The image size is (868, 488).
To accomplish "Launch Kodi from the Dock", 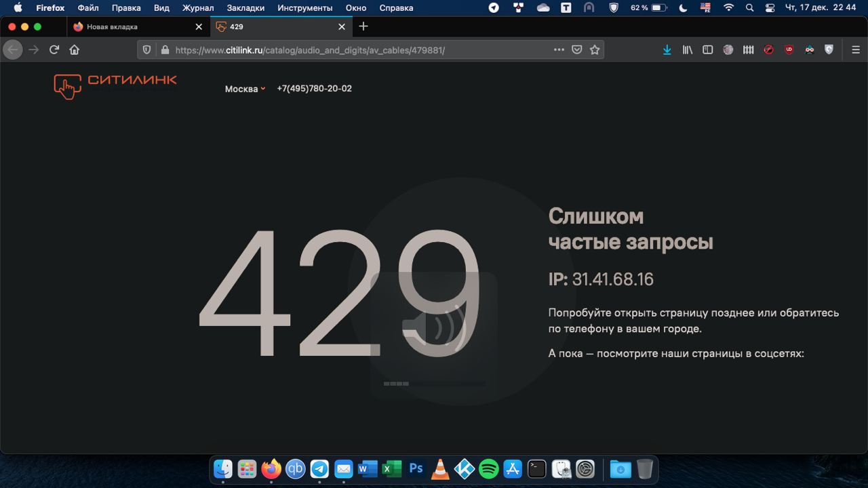I will 465,468.
